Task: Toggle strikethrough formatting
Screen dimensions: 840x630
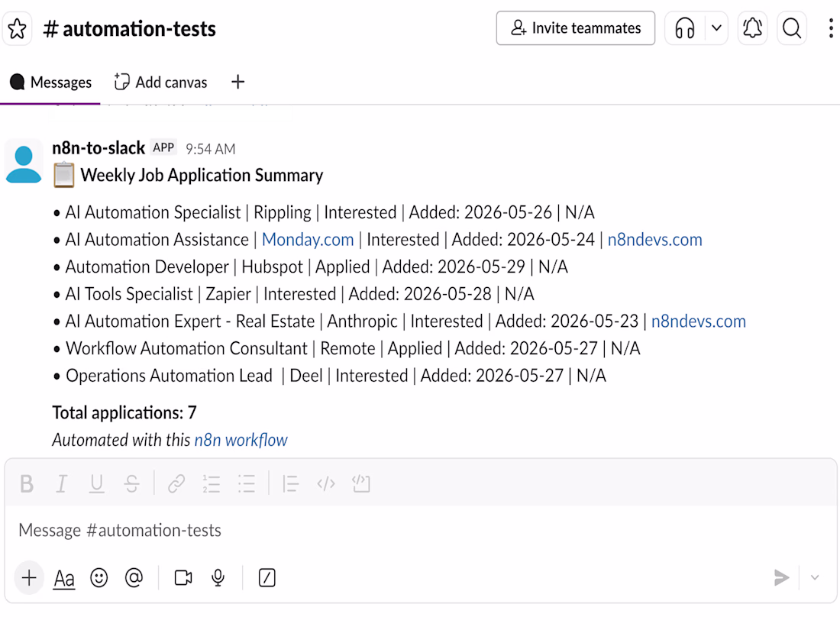Action: (x=132, y=483)
